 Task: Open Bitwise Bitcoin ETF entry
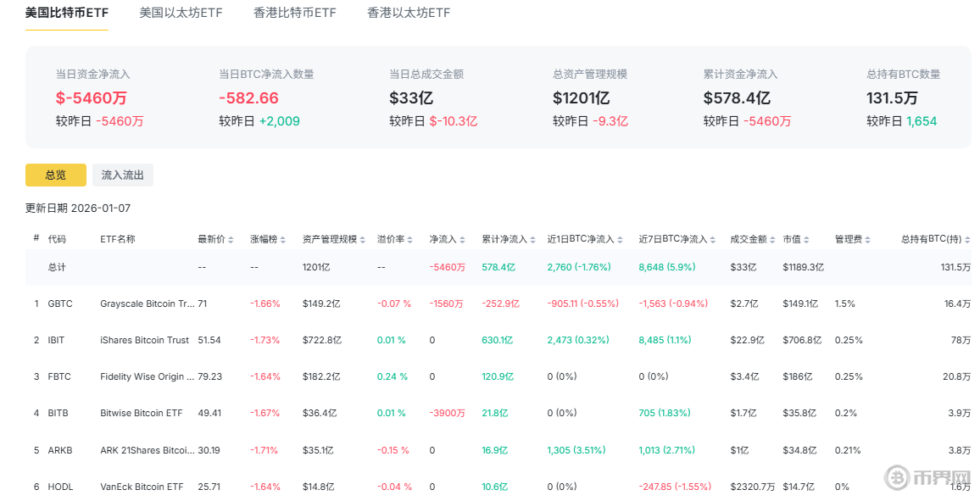(x=141, y=413)
